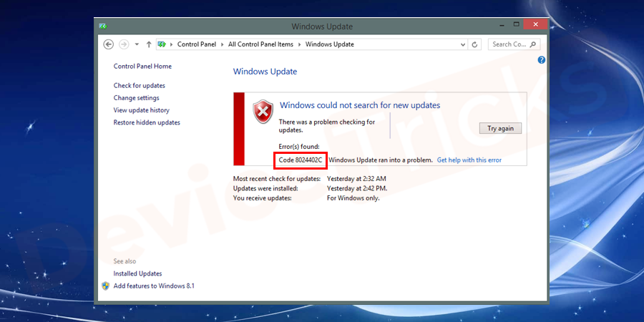This screenshot has width=644, height=322.
Task: Open Help with the blue question mark
Action: 542,60
